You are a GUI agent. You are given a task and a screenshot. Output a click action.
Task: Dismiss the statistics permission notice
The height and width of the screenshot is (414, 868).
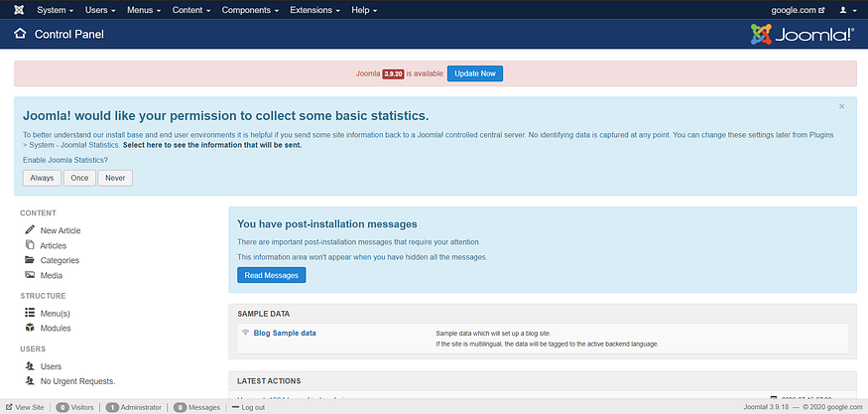(x=841, y=106)
